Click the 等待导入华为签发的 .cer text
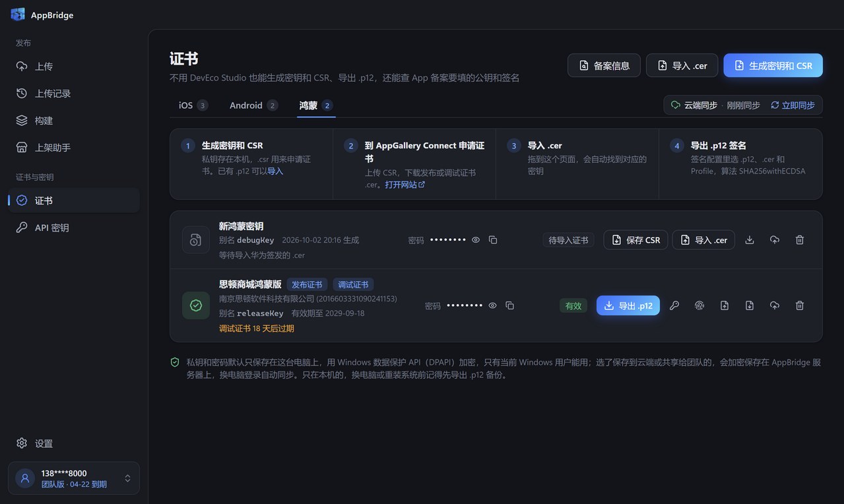844x504 pixels. click(x=262, y=255)
